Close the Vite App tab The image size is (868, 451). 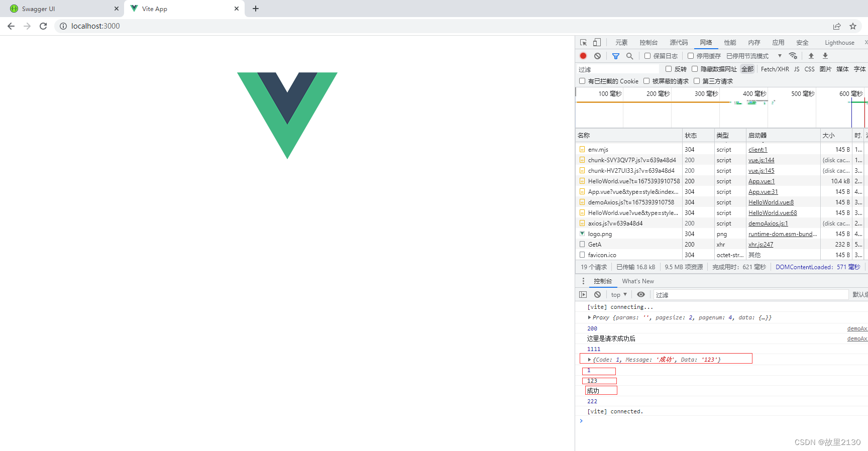pos(237,9)
